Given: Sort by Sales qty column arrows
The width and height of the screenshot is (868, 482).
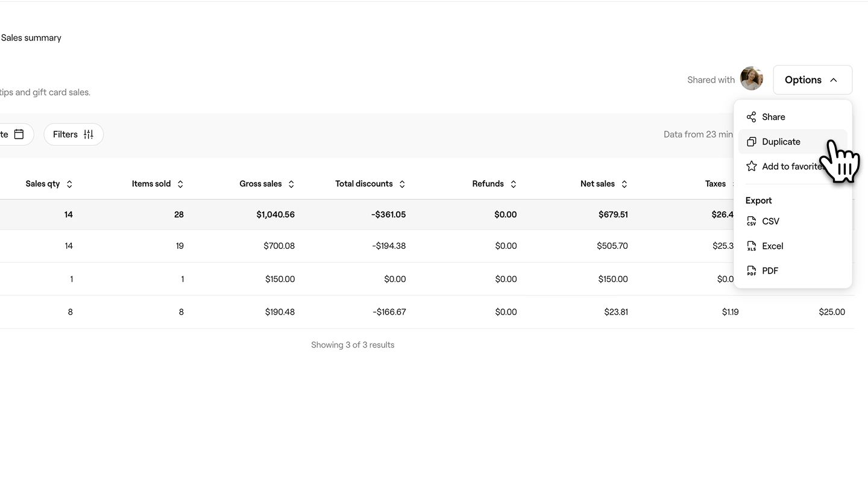Looking at the screenshot, I should tap(69, 184).
